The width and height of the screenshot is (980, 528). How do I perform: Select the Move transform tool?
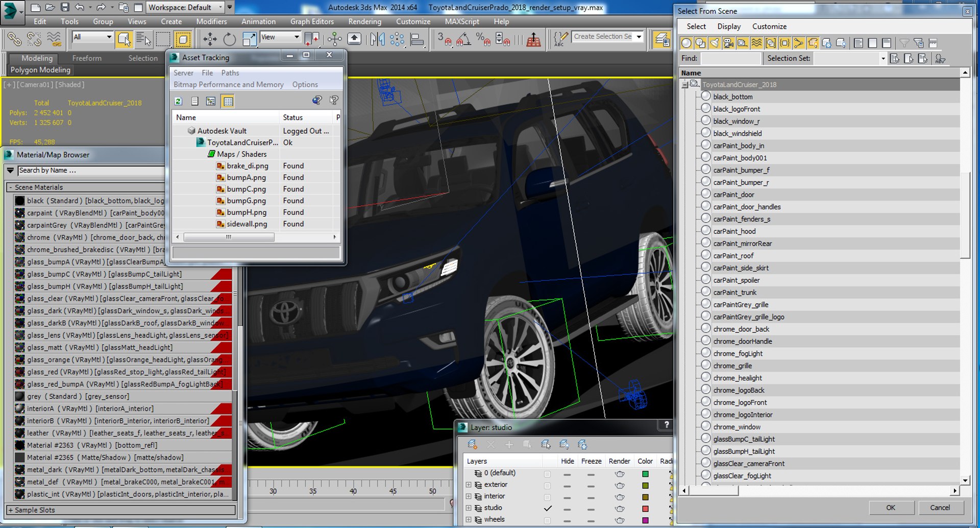(x=210, y=39)
